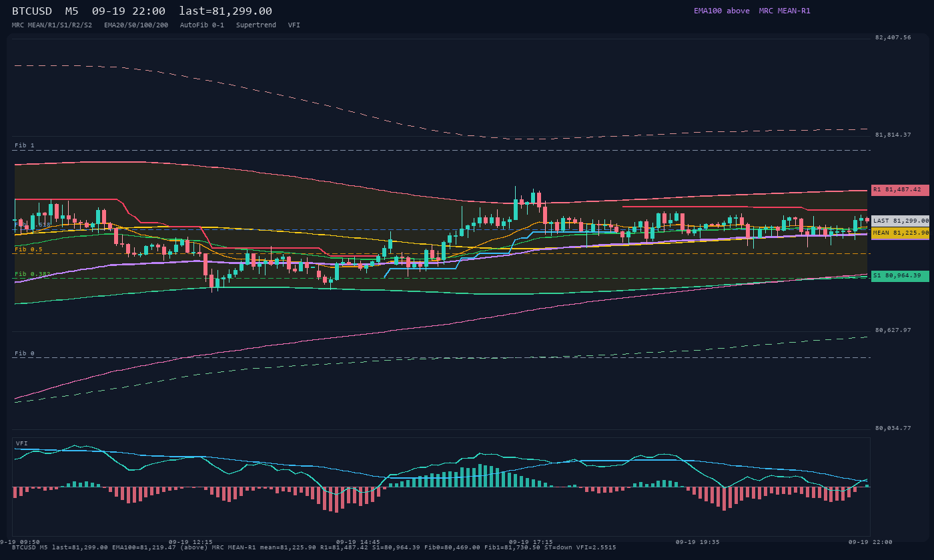The height and width of the screenshot is (560, 934).
Task: Click the bottom status line summary text
Action: pos(314,547)
